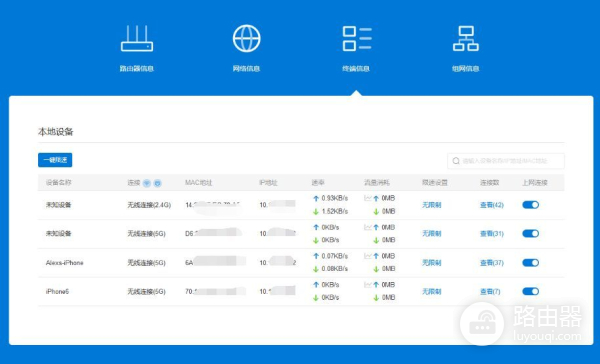
Task: Click the 本地设备 section heading
Action: pyautogui.click(x=55, y=132)
